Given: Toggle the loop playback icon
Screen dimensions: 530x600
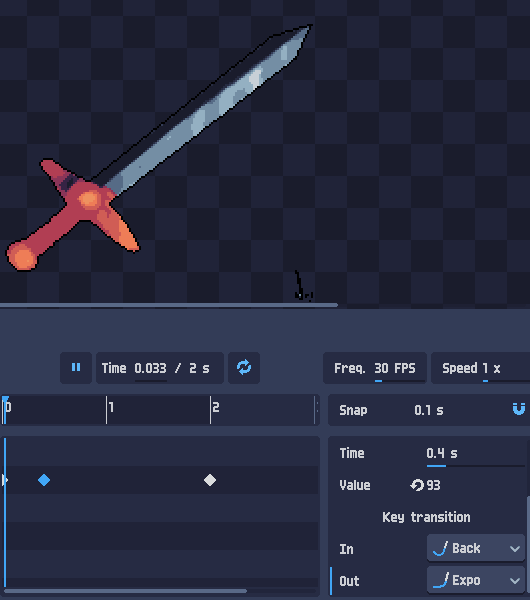Looking at the screenshot, I should tap(244, 368).
